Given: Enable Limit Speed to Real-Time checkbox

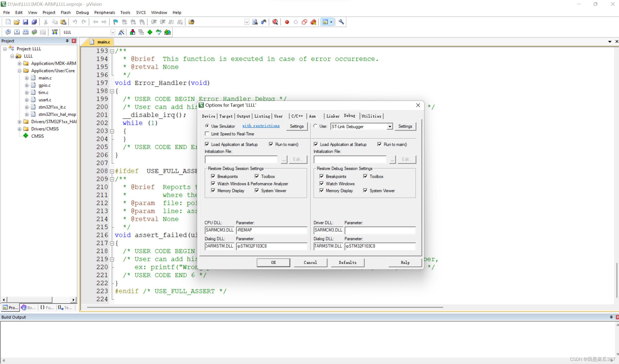Looking at the screenshot, I should click(207, 134).
